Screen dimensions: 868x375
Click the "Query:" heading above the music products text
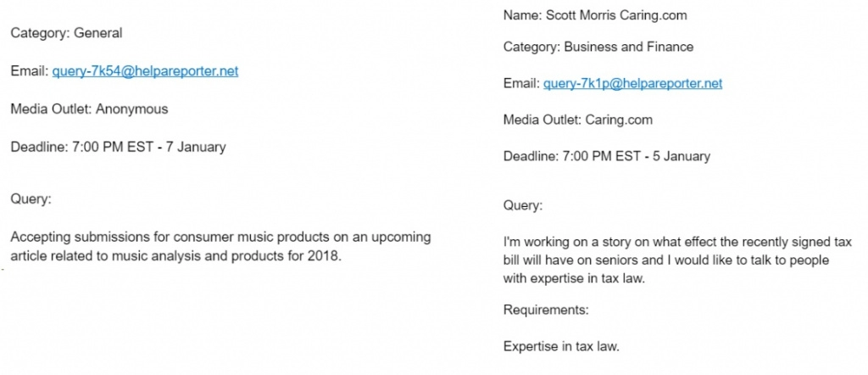[31, 199]
